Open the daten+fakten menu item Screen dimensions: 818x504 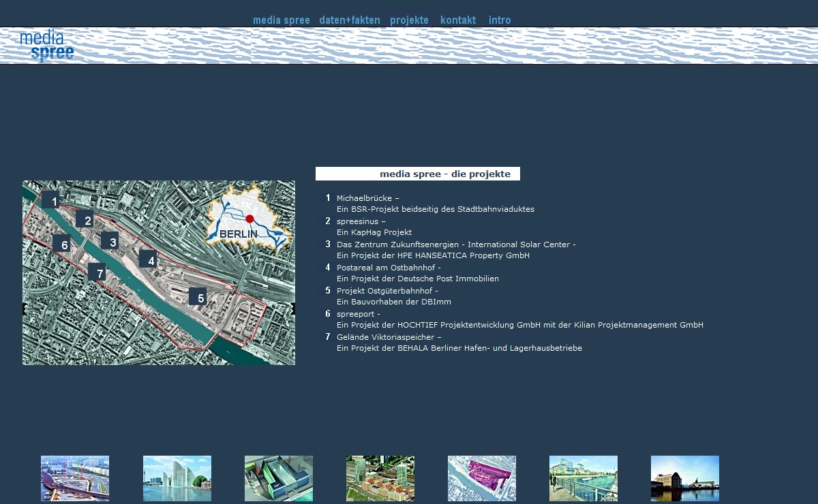point(350,20)
